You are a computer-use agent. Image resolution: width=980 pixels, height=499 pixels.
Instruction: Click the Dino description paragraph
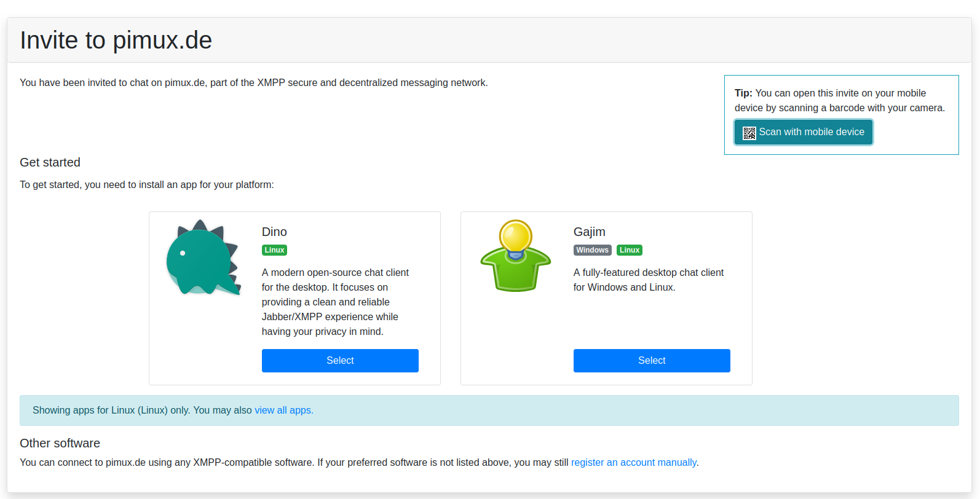335,302
